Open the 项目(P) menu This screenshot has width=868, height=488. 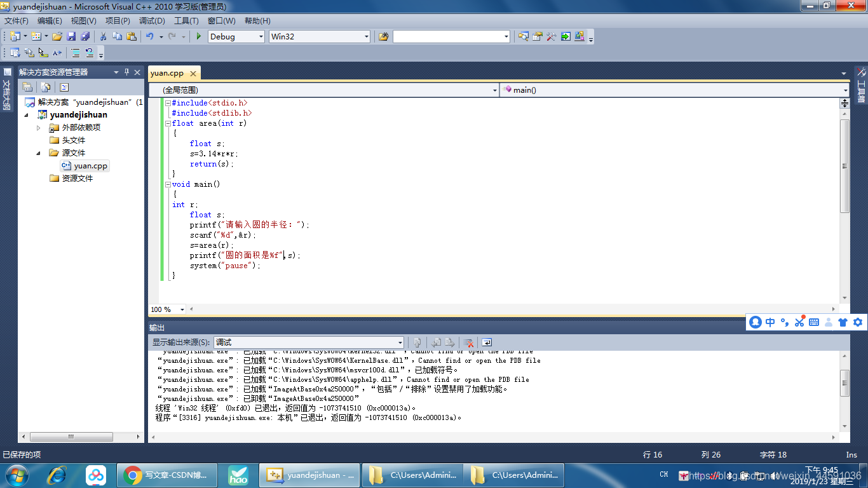pyautogui.click(x=118, y=21)
